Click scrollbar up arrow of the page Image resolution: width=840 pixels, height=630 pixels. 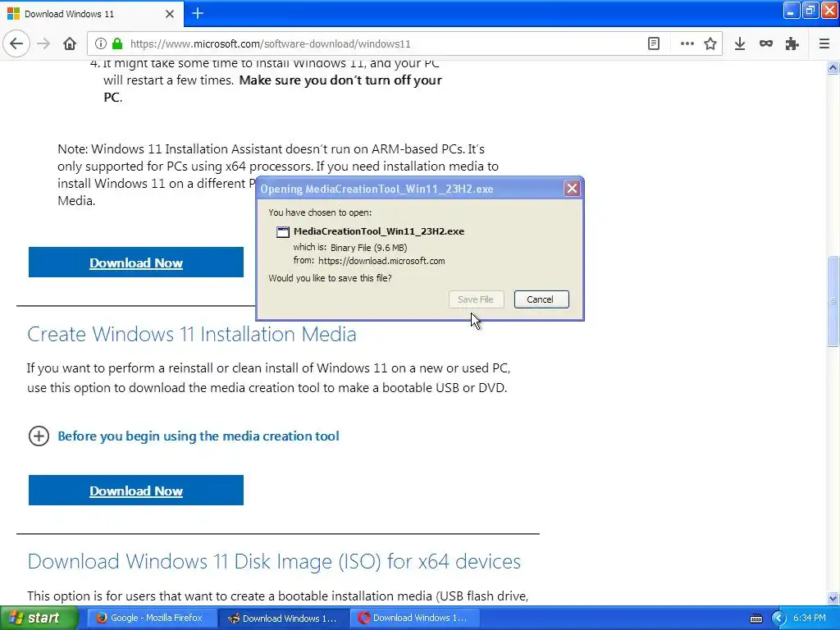pyautogui.click(x=833, y=68)
